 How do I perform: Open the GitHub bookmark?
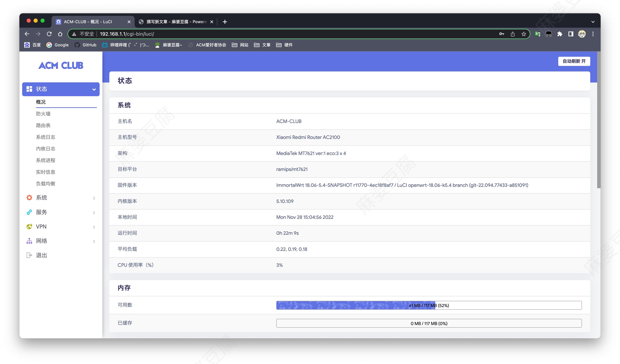point(85,45)
